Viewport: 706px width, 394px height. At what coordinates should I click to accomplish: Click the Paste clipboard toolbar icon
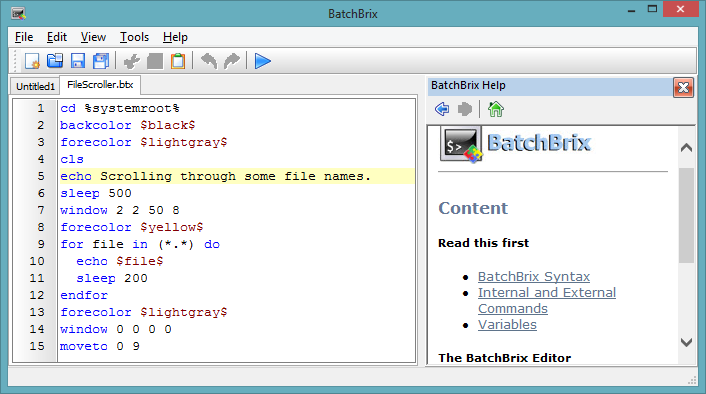[178, 61]
